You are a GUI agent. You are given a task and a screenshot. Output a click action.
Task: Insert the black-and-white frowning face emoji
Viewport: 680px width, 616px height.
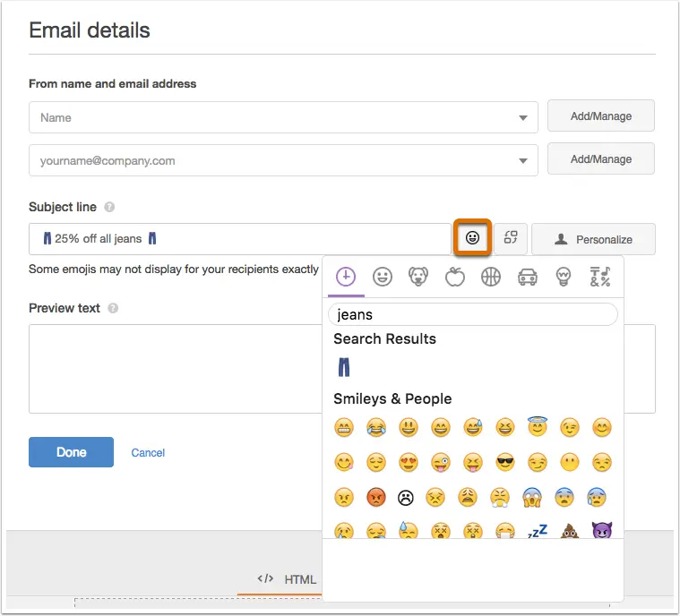(406, 498)
